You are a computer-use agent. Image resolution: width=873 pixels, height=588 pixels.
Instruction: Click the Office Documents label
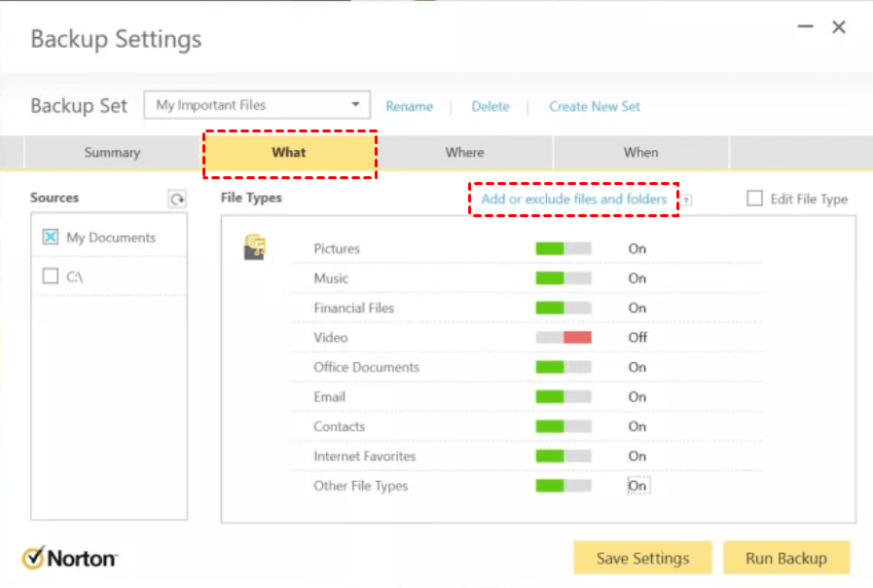click(x=366, y=367)
